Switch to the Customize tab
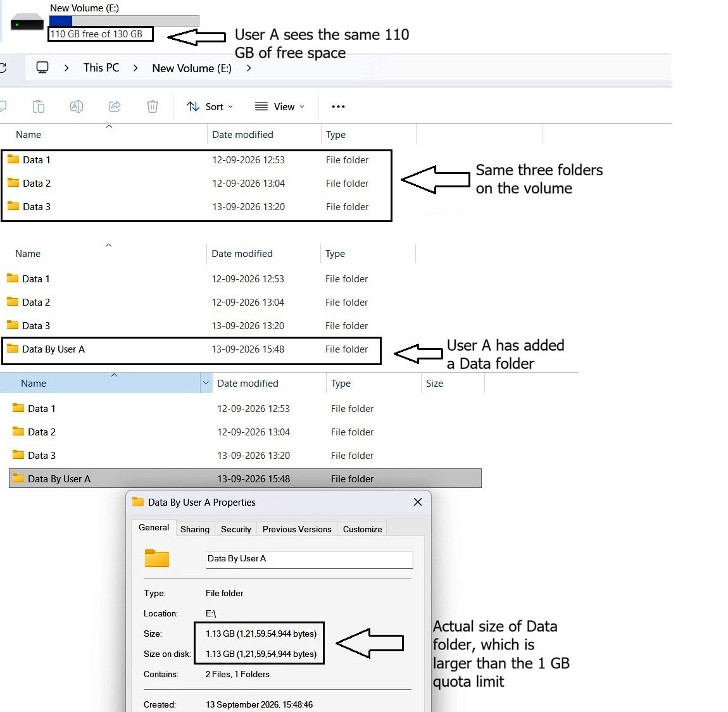Screen dimensions: 728x712 pos(362,529)
